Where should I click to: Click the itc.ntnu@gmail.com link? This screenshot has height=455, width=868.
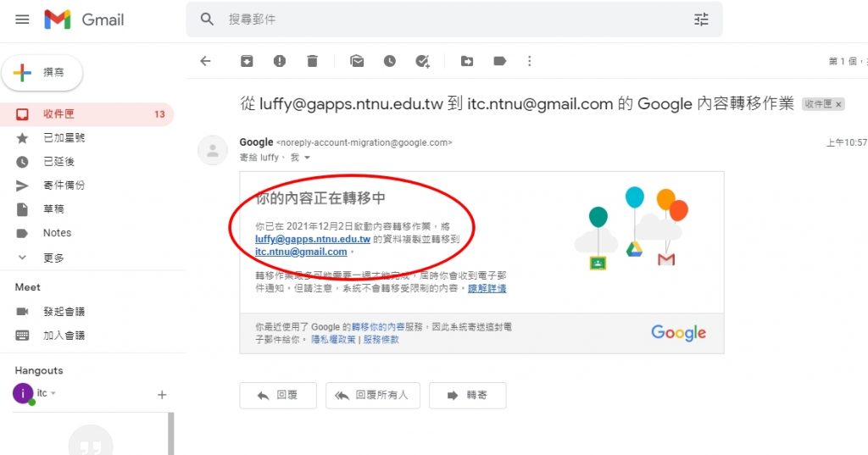tap(301, 252)
